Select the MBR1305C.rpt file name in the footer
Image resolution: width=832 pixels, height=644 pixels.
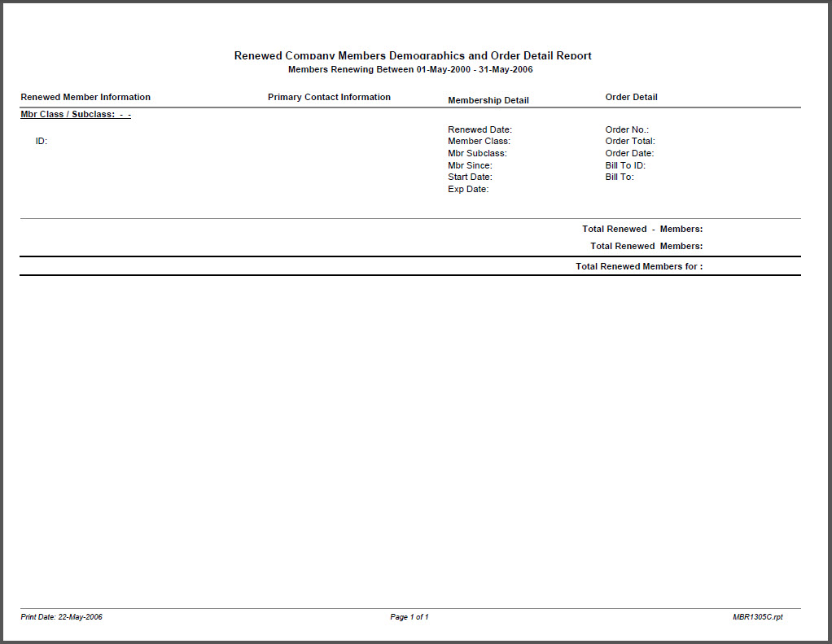(x=757, y=617)
